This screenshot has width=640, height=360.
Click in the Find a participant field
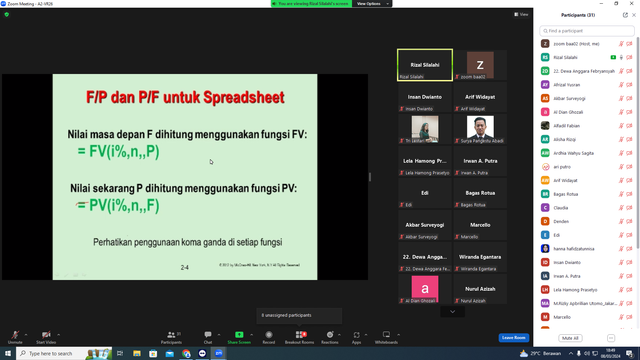coord(587,31)
